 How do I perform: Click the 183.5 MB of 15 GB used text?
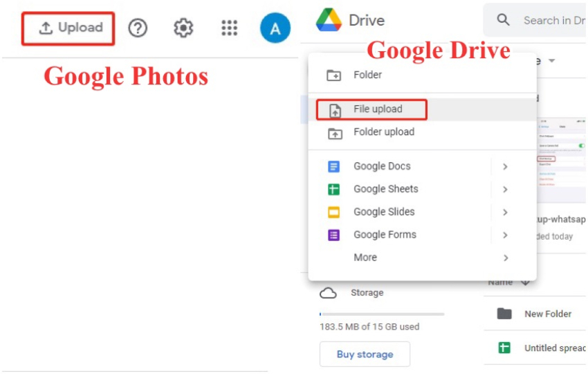pyautogui.click(x=369, y=327)
